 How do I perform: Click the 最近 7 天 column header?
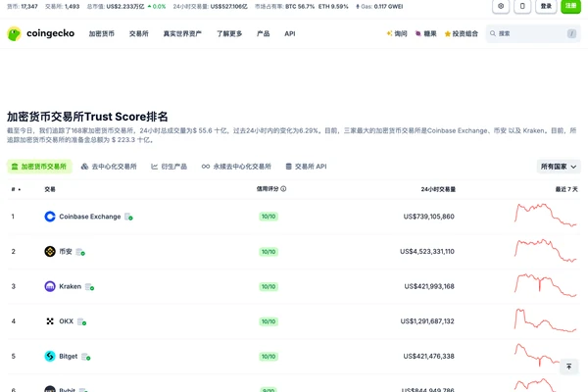tap(566, 189)
